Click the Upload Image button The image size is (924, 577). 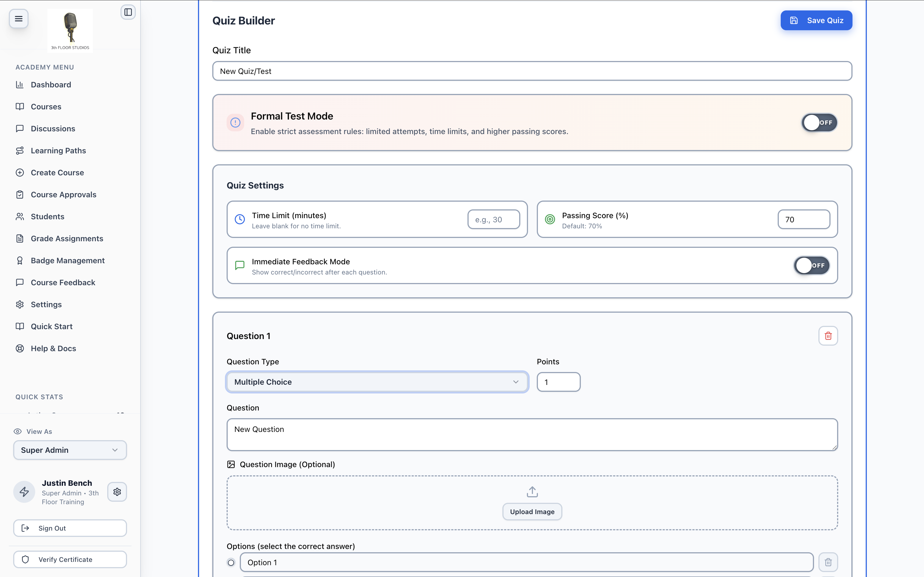532,512
